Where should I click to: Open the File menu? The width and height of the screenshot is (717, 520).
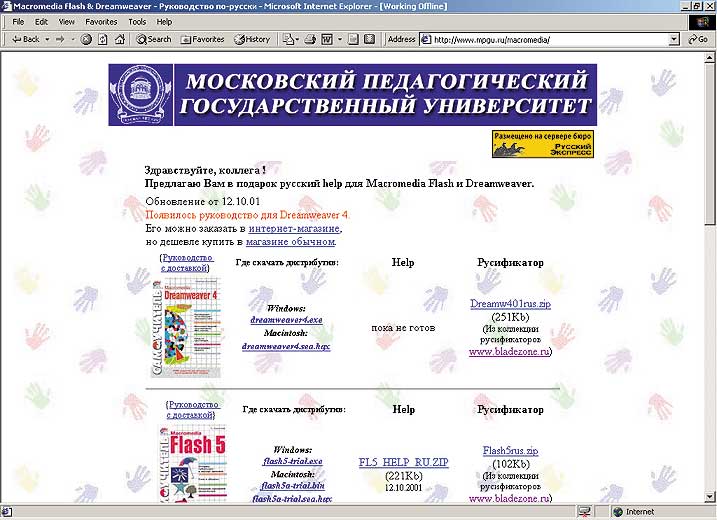[x=18, y=21]
